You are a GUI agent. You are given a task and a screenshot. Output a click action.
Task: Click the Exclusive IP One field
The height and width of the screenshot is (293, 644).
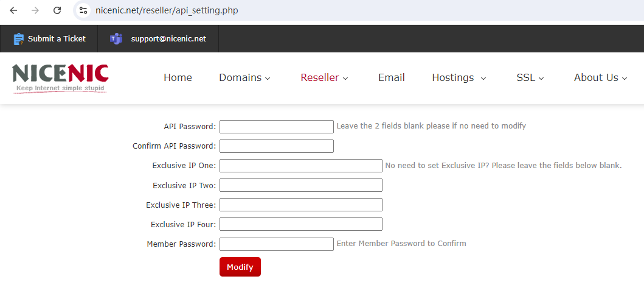(301, 166)
